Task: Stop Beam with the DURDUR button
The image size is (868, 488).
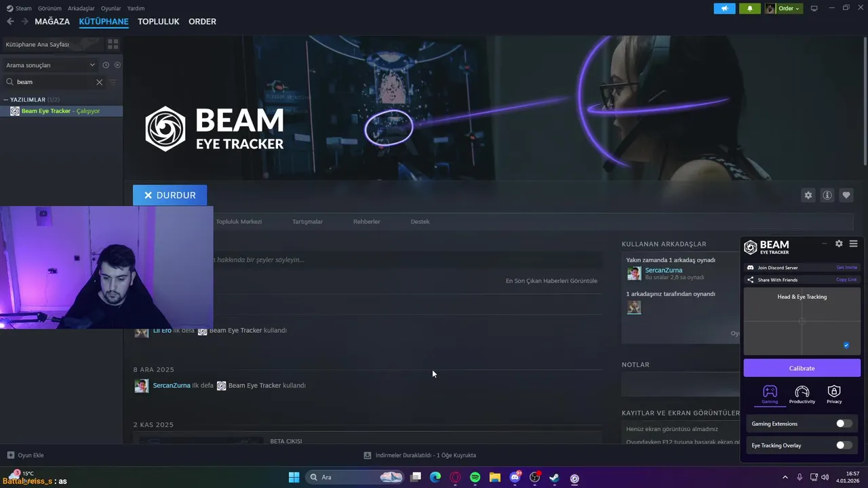Action: coord(170,195)
